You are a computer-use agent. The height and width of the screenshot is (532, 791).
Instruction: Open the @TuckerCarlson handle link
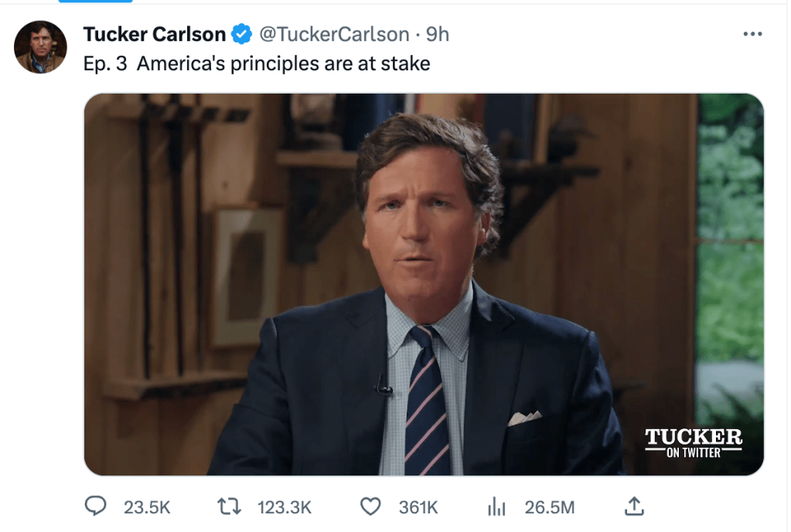pyautogui.click(x=333, y=34)
